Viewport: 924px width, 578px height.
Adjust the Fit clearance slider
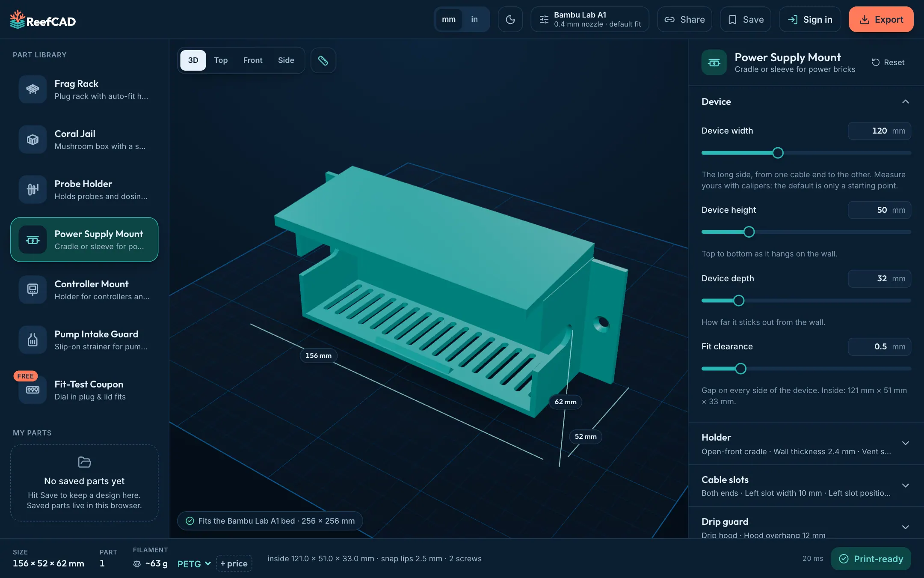(x=806, y=369)
